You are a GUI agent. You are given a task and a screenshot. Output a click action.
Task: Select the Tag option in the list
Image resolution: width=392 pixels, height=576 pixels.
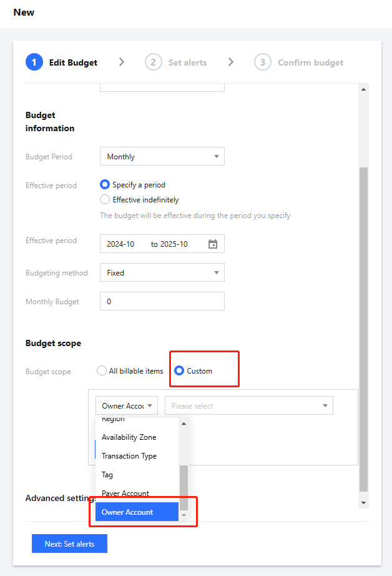click(x=107, y=475)
